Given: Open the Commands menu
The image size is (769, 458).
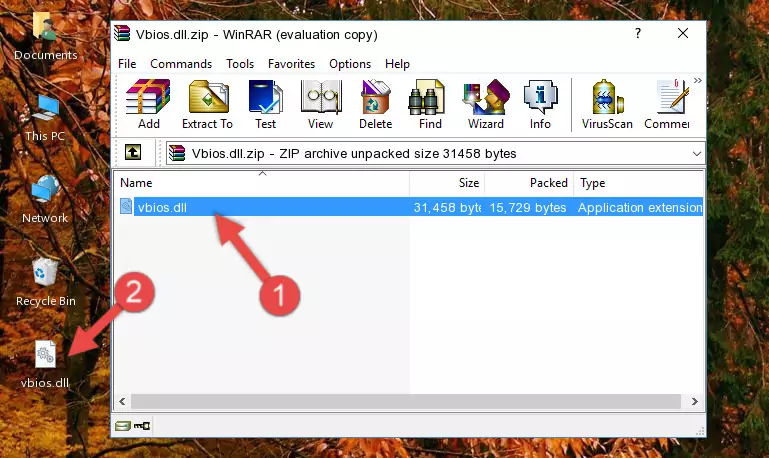Looking at the screenshot, I should (x=181, y=64).
